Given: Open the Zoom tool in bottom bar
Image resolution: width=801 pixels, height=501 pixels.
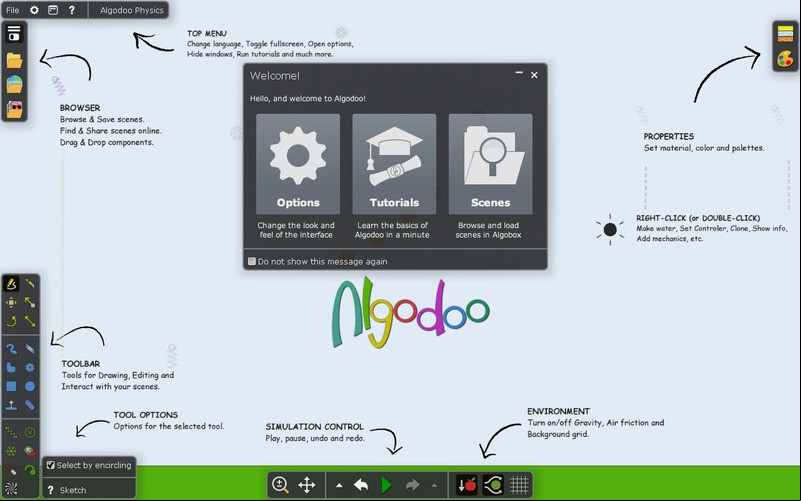Looking at the screenshot, I should click(280, 485).
